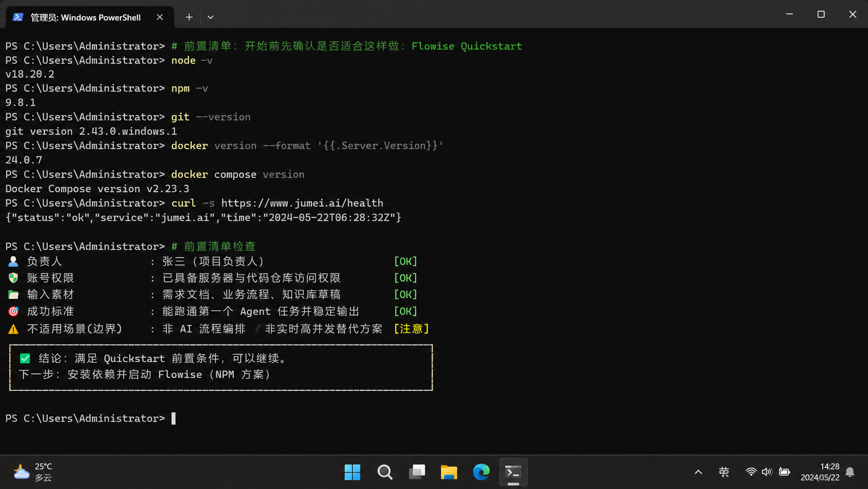Viewport: 868px width, 489px height.
Task: Open the notification bell
Action: pos(850,472)
